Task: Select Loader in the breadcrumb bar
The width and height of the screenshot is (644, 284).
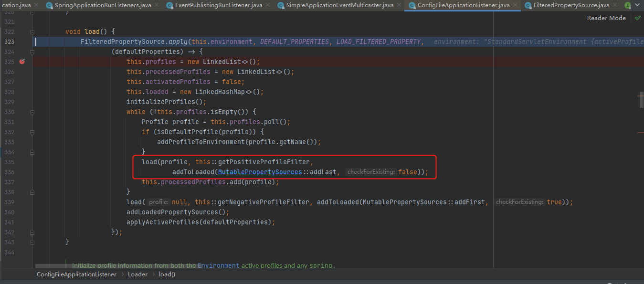Action: point(137,274)
